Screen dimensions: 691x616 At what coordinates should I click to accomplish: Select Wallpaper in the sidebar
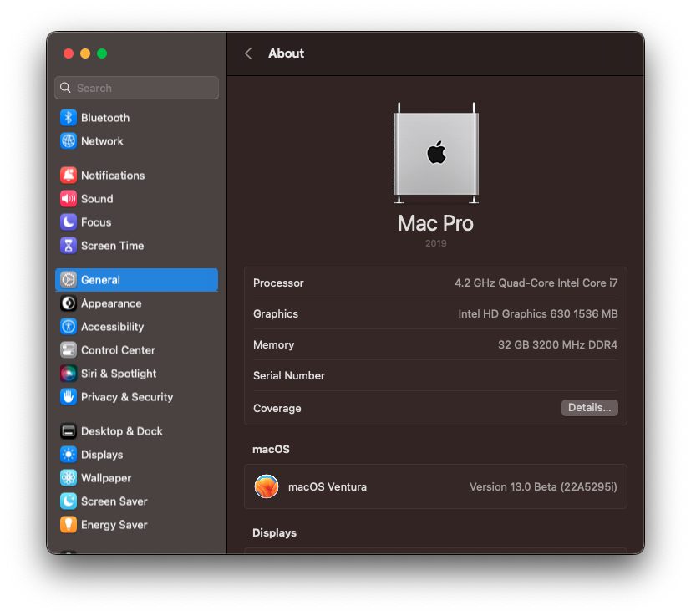[137, 477]
